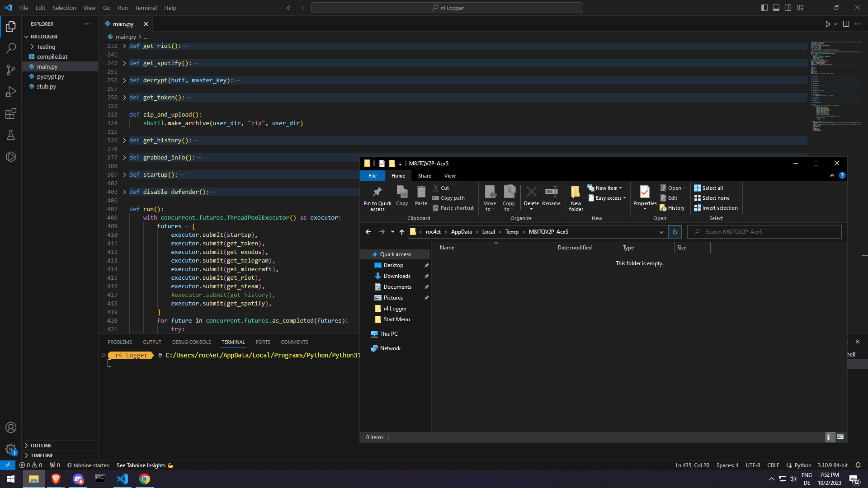Click Delete in File Explorer ribbon
This screenshot has width=868, height=488.
click(531, 198)
